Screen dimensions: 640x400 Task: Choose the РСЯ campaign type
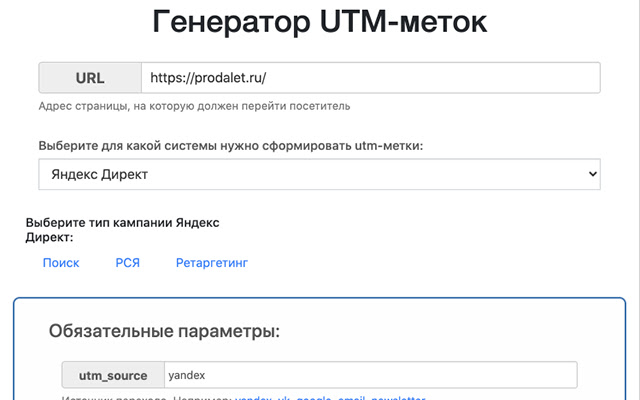pyautogui.click(x=127, y=263)
